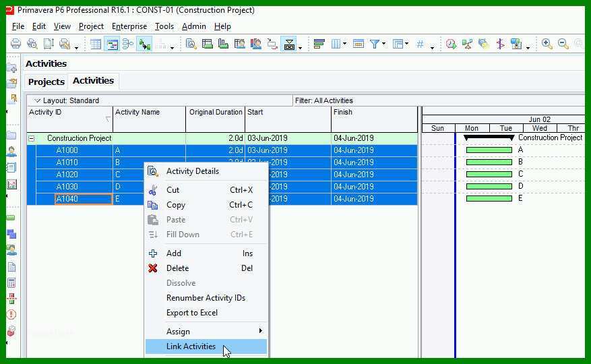Open Page Setup toolbar icon
Image resolution: width=591 pixels, height=364 pixels.
49,44
